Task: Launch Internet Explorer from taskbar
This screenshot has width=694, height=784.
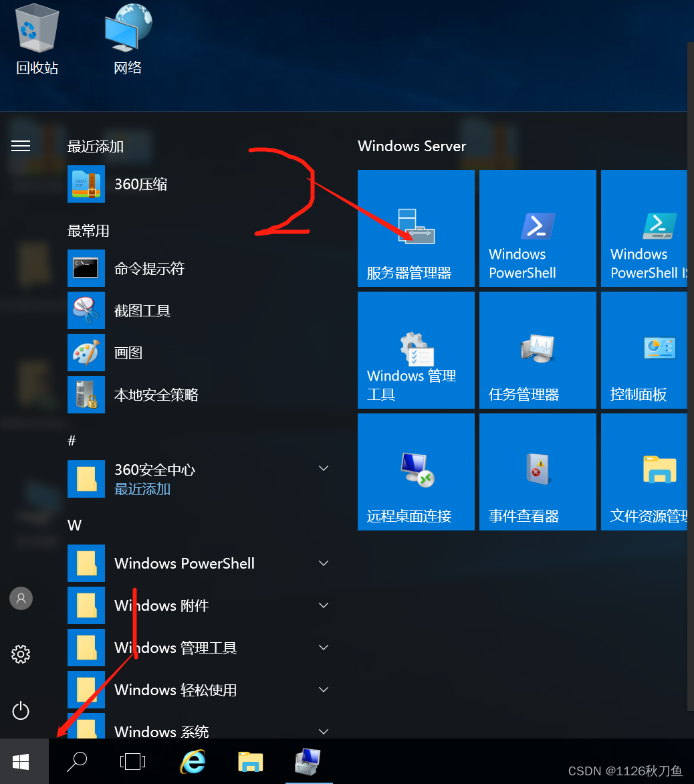Action: click(x=193, y=761)
